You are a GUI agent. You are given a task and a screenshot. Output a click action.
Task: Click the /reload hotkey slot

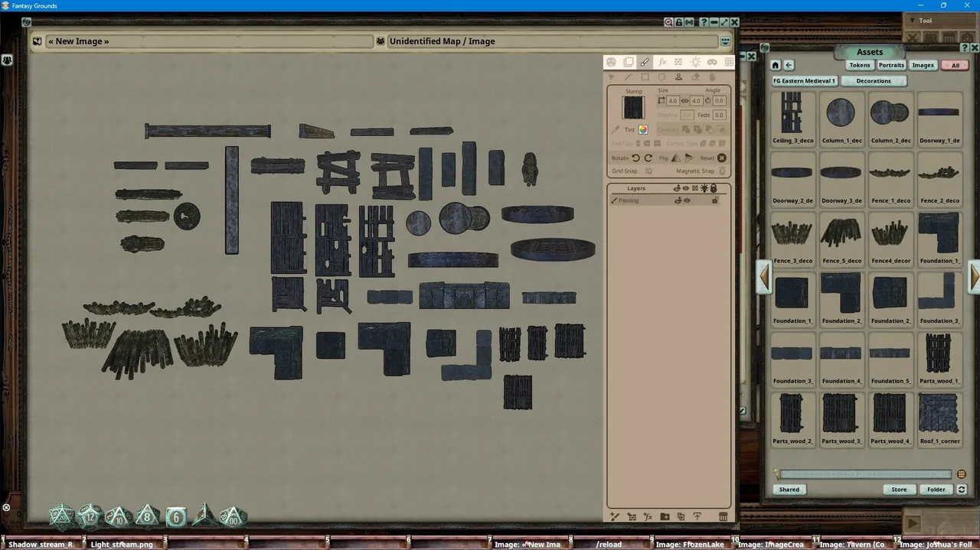click(x=609, y=544)
